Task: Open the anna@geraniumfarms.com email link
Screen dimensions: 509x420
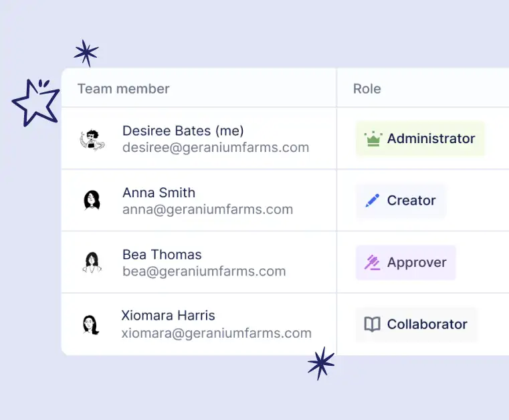Action: click(x=207, y=209)
